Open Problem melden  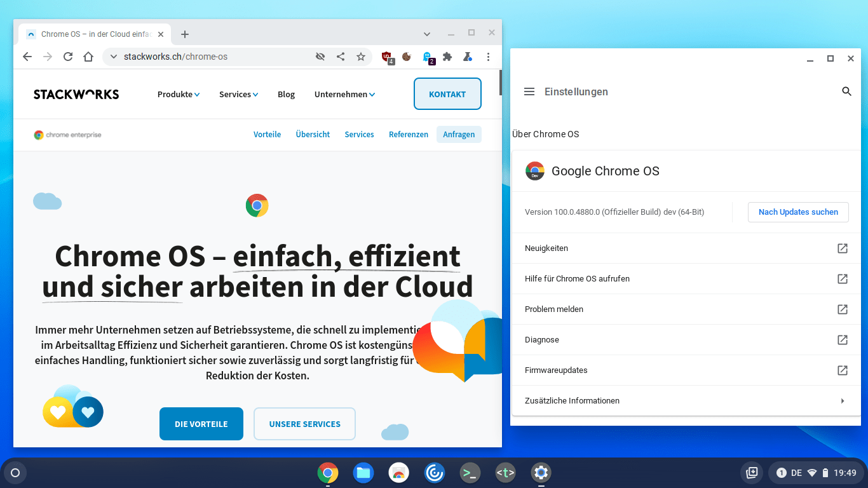pos(686,309)
